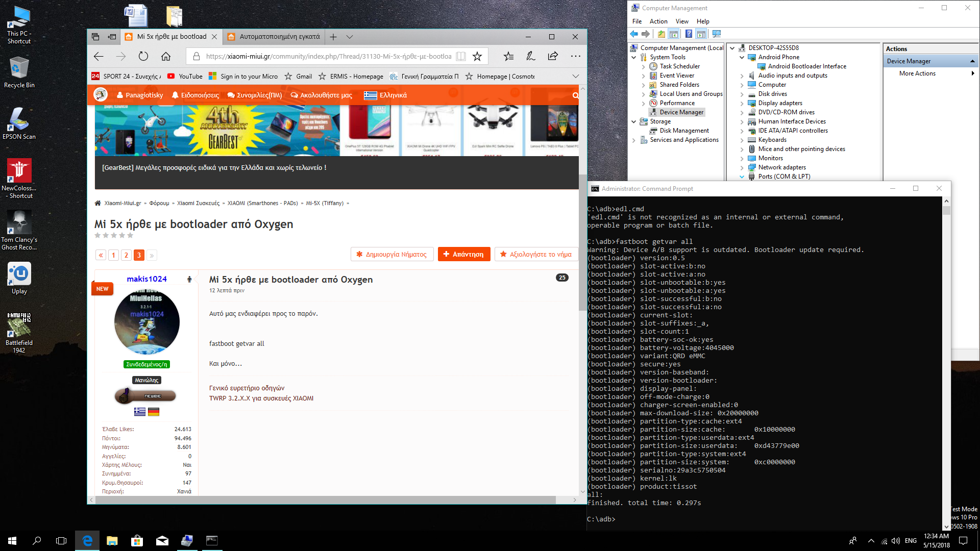The height and width of the screenshot is (551, 980).
Task: Expand Network adapters node
Action: [742, 168]
